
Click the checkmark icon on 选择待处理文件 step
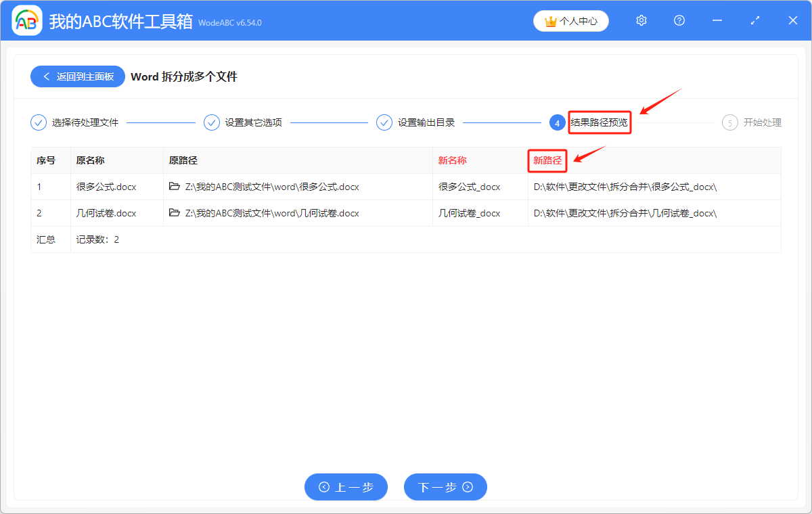[39, 122]
